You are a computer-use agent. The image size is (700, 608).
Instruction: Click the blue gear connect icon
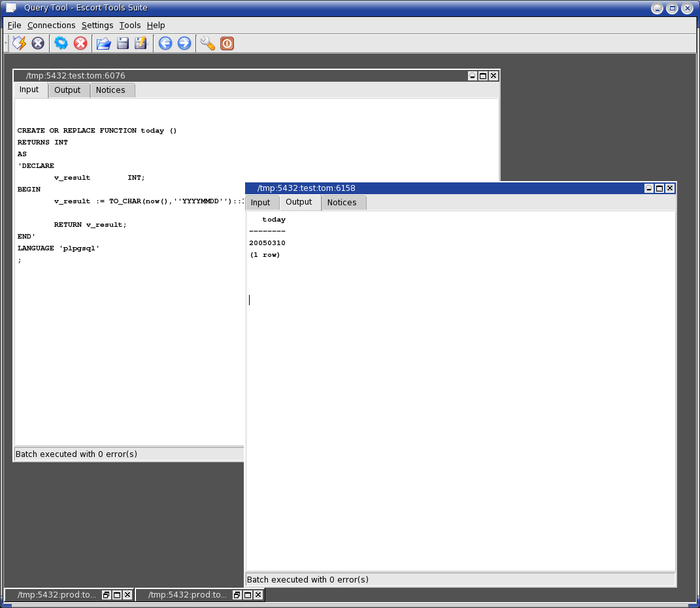[61, 43]
